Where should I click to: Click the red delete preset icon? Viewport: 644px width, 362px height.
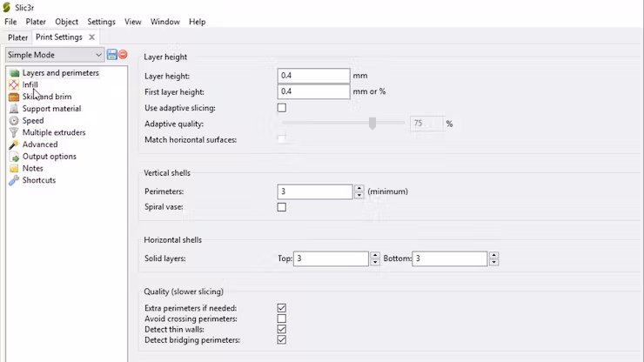pyautogui.click(x=123, y=55)
